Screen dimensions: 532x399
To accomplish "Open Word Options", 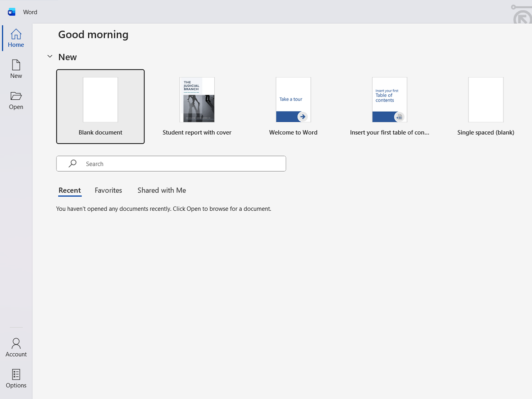I will (x=16, y=379).
